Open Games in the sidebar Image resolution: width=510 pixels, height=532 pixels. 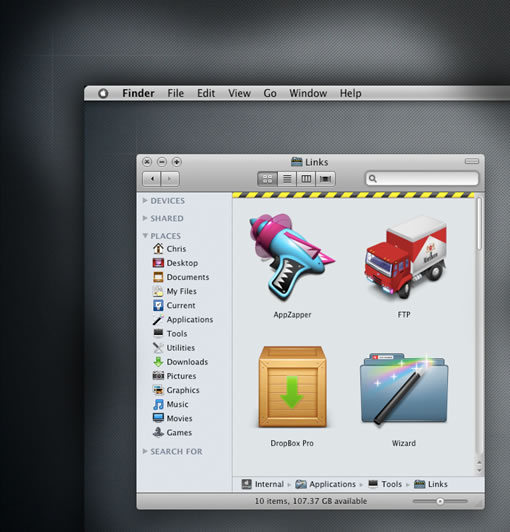click(172, 433)
